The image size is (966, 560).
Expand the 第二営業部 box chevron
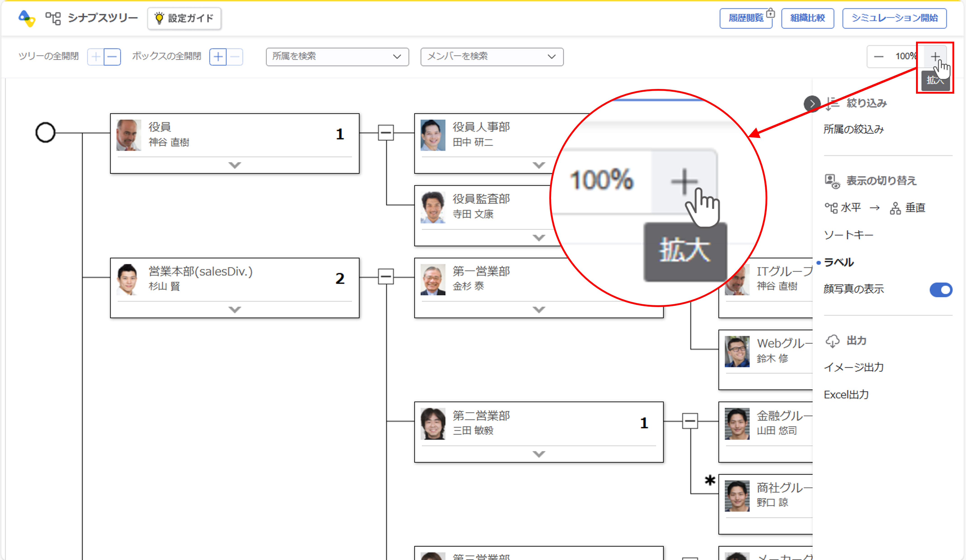(539, 454)
